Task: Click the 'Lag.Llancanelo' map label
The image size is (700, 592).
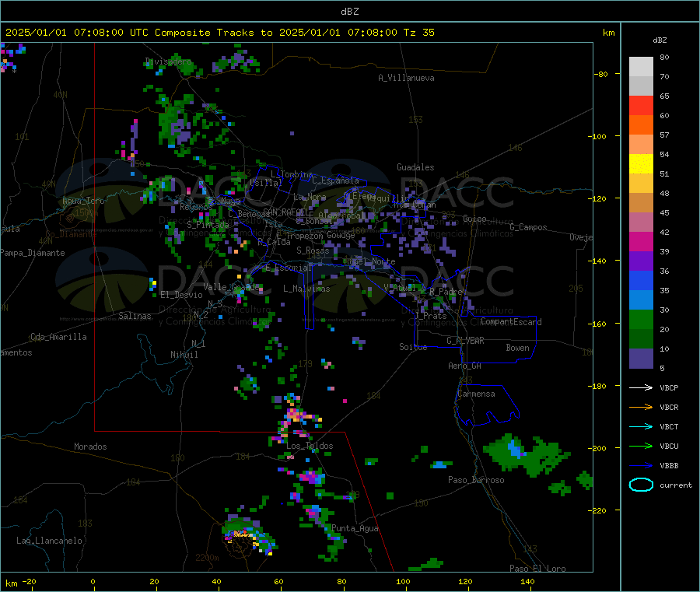Action: 49,541
